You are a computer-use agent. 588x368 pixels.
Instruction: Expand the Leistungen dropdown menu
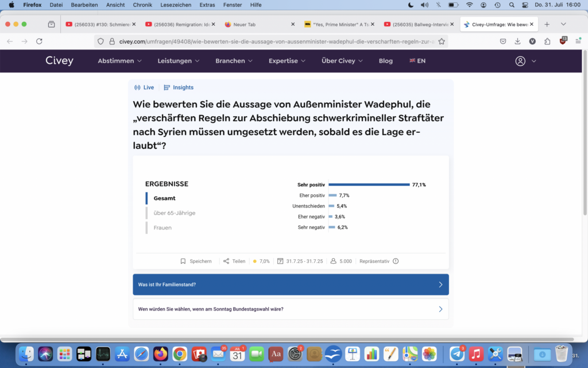[179, 61]
